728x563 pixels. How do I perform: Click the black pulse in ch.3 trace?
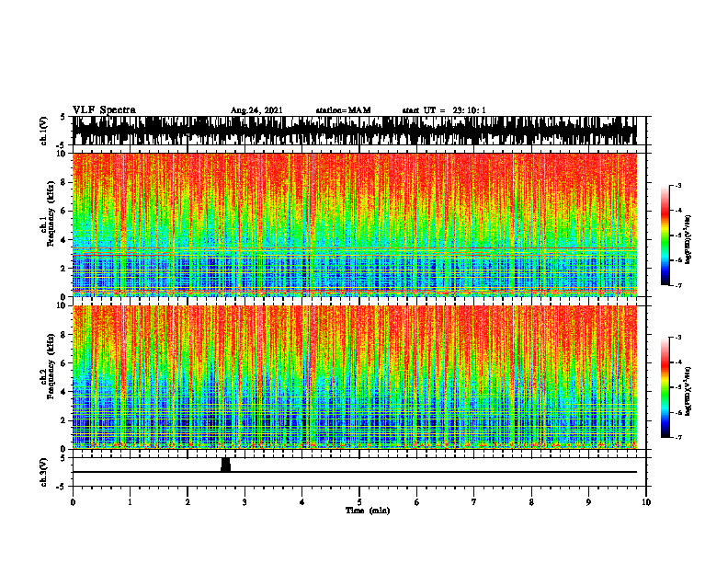point(225,465)
